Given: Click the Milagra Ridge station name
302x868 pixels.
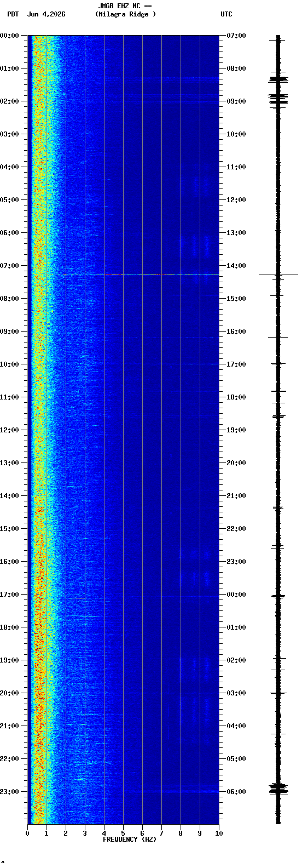Looking at the screenshot, I should click(125, 14).
